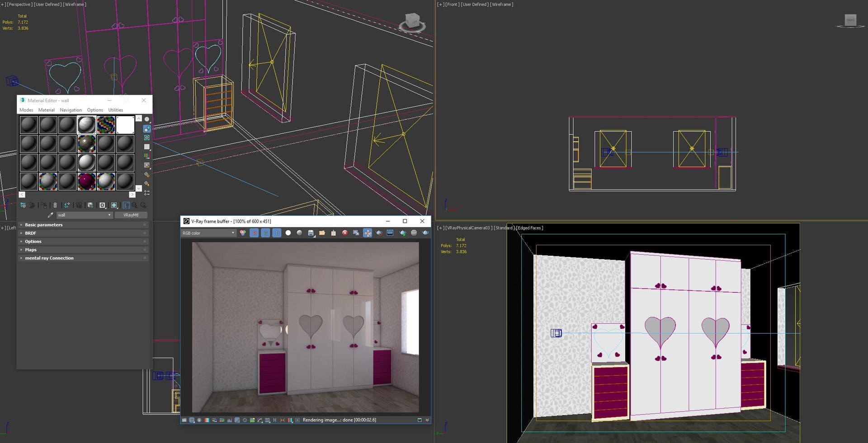The height and width of the screenshot is (443, 868).
Task: Open the Navigation menu in Material Editor
Action: pyautogui.click(x=71, y=110)
